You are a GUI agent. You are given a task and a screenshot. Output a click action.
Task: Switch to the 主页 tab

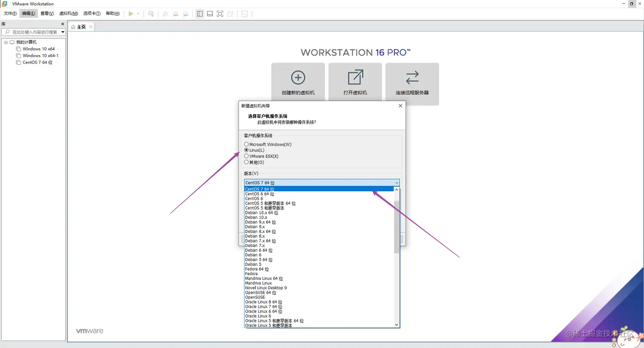[81, 27]
